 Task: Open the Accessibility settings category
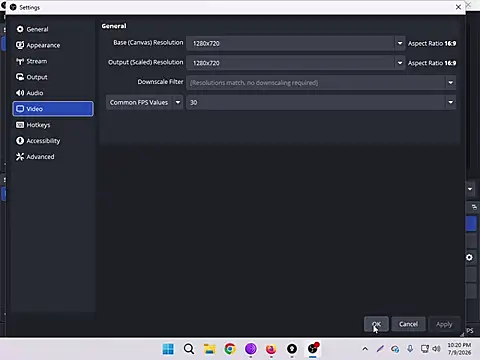coord(53,141)
